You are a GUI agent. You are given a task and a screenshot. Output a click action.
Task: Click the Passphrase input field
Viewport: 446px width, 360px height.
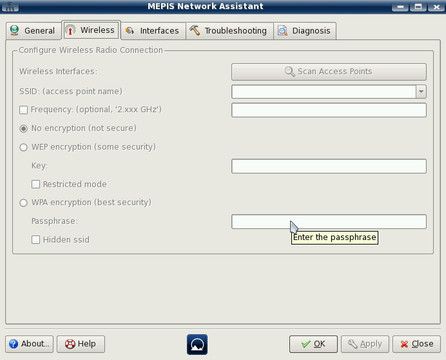coord(329,221)
